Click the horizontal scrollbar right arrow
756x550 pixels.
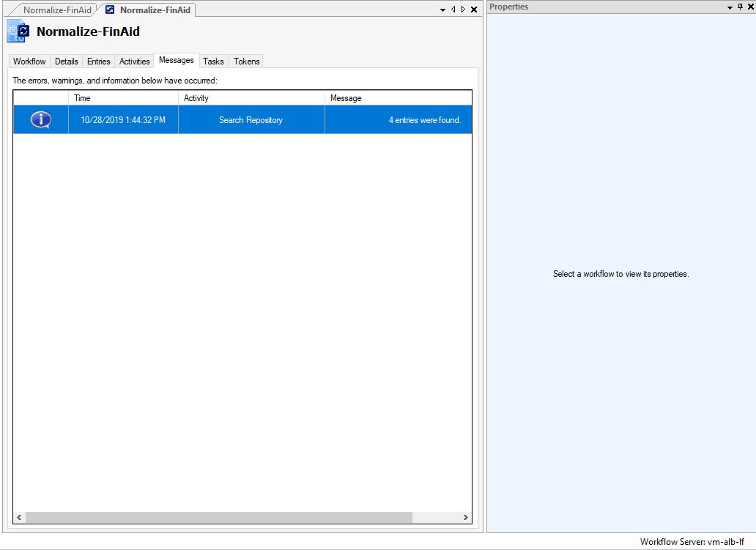point(466,517)
